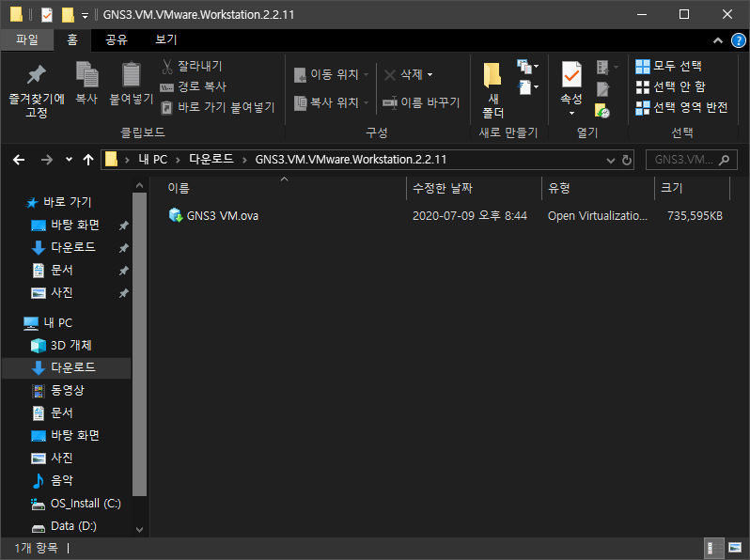This screenshot has width=750, height=560.
Task: Select the GNS3 VM.ova file
Action: tap(213, 216)
